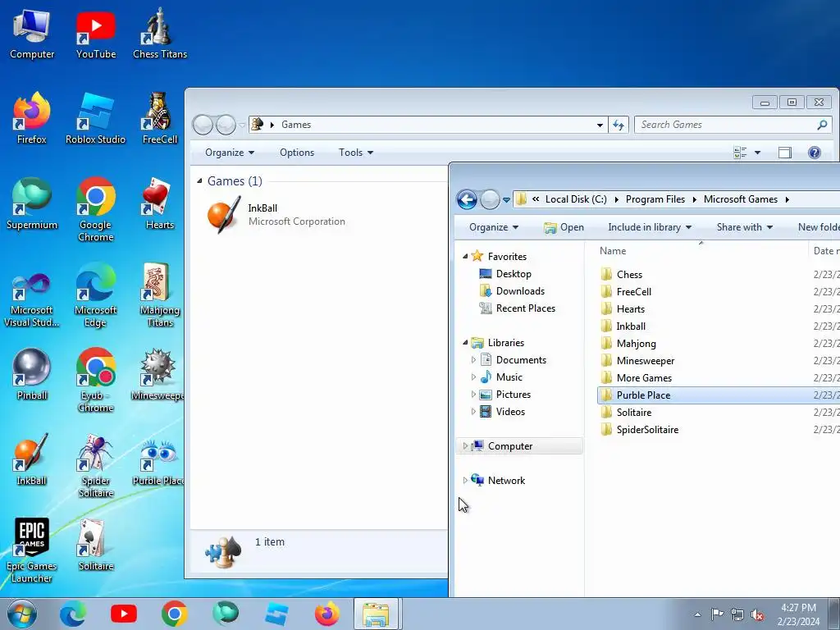This screenshot has width=840, height=630.
Task: Open Google Chrome from the taskbar
Action: point(174,614)
